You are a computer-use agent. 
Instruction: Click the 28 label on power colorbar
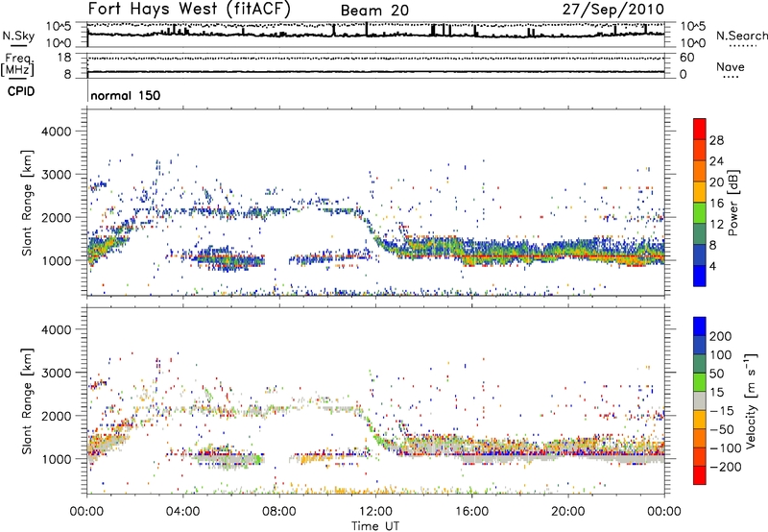tap(716, 140)
